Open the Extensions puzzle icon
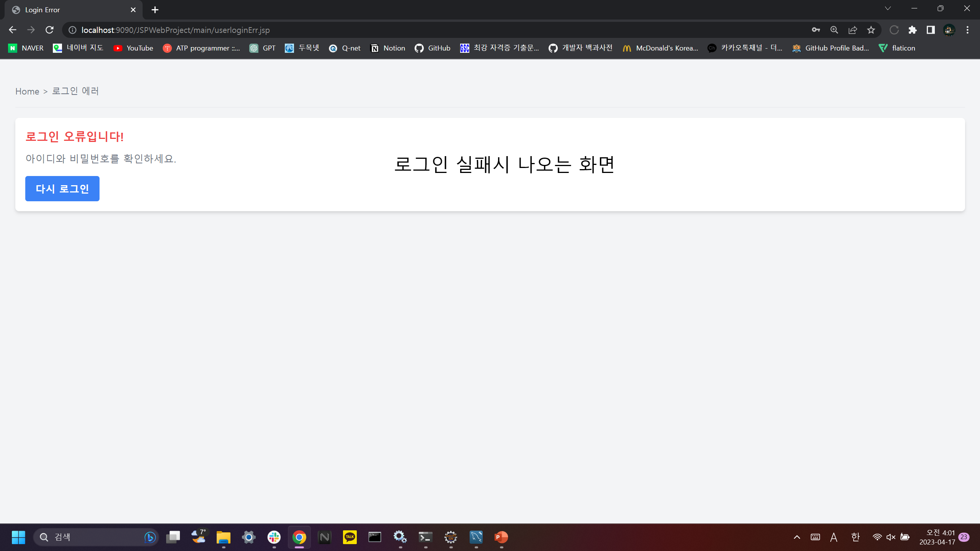The image size is (980, 551). tap(913, 30)
